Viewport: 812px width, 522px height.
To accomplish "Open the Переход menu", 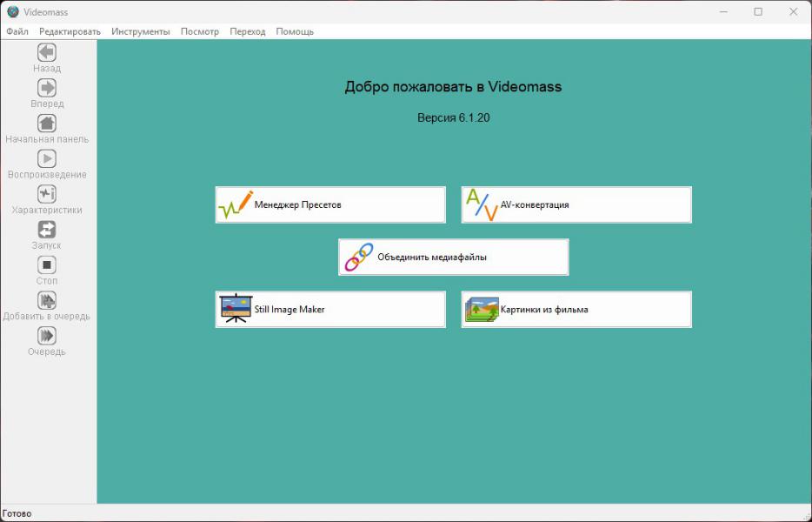I will (248, 31).
